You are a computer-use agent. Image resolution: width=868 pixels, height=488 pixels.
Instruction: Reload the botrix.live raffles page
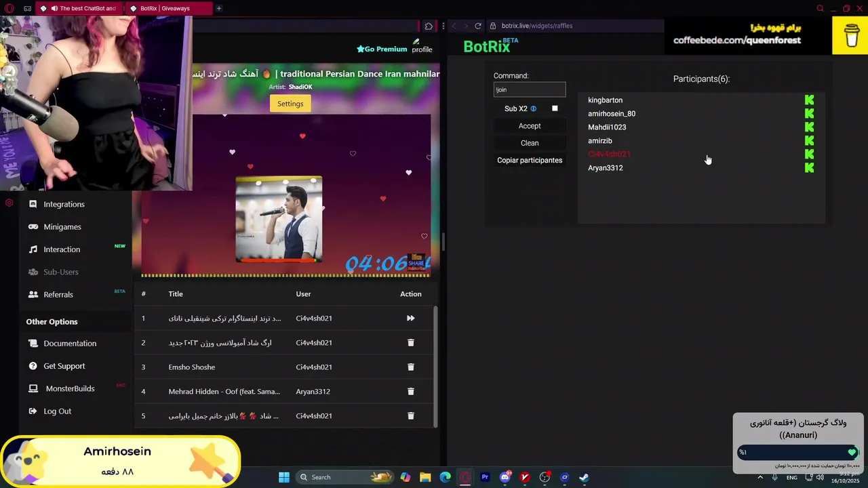coord(478,26)
